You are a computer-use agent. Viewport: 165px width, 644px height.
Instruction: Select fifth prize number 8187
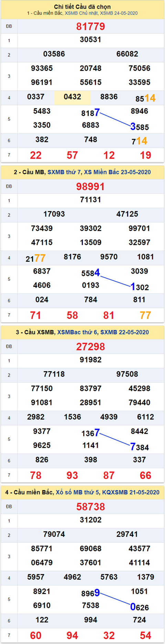91,113
